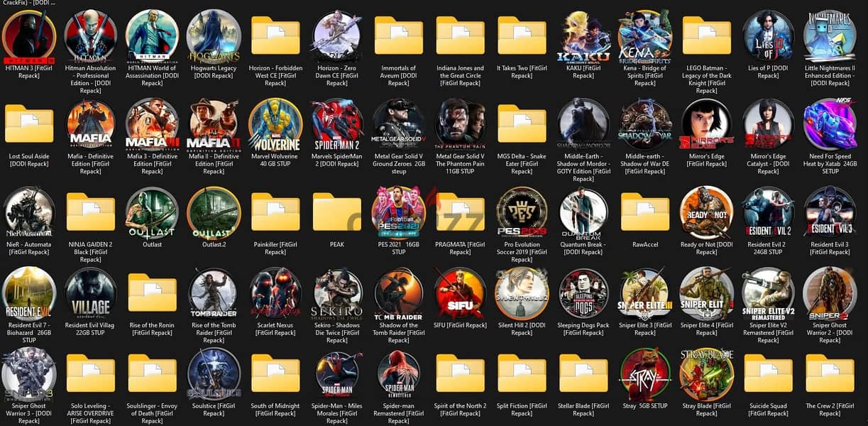Open Indiana Jones and the Great Circle folder
The height and width of the screenshot is (426, 868).
(x=460, y=35)
